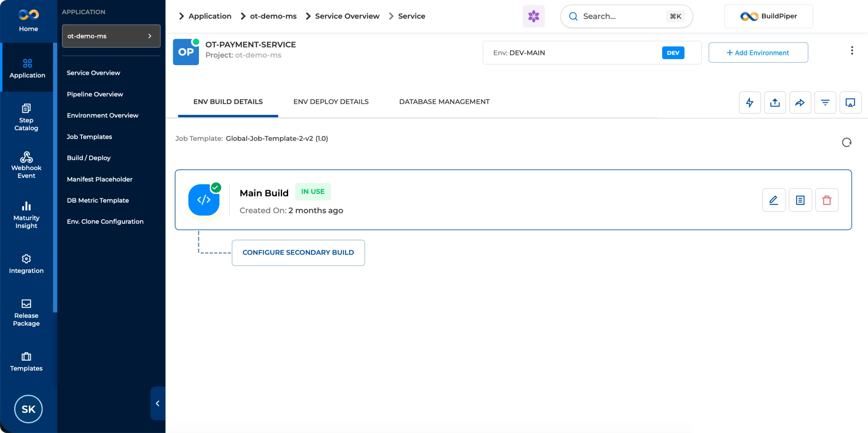Click the ot-demo-ms breadcrumb
The image size is (868, 433).
(x=273, y=16)
